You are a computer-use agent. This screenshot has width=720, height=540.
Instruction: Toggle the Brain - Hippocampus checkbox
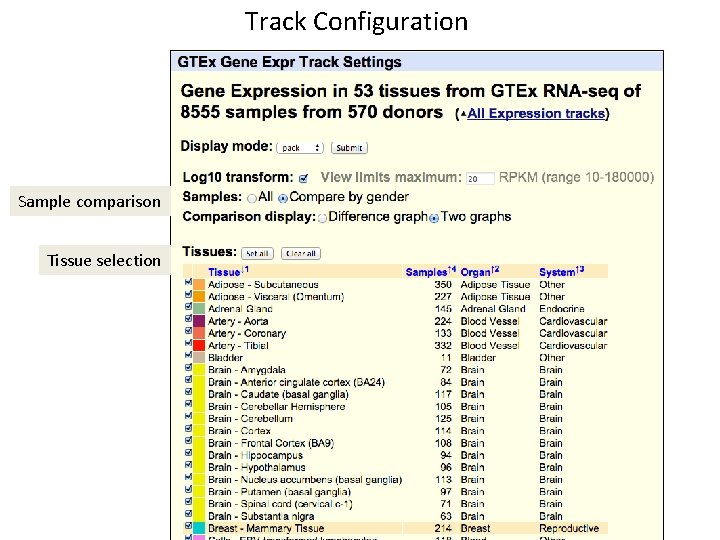[188, 453]
